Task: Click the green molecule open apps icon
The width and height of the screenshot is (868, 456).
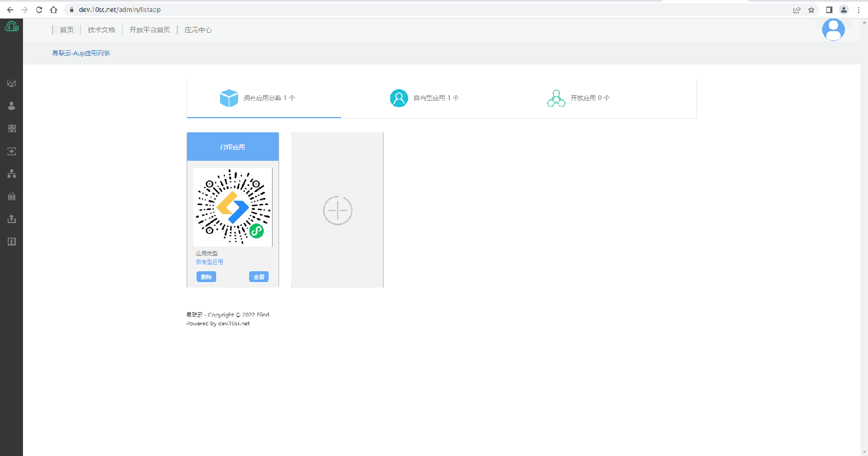Action: coord(556,98)
